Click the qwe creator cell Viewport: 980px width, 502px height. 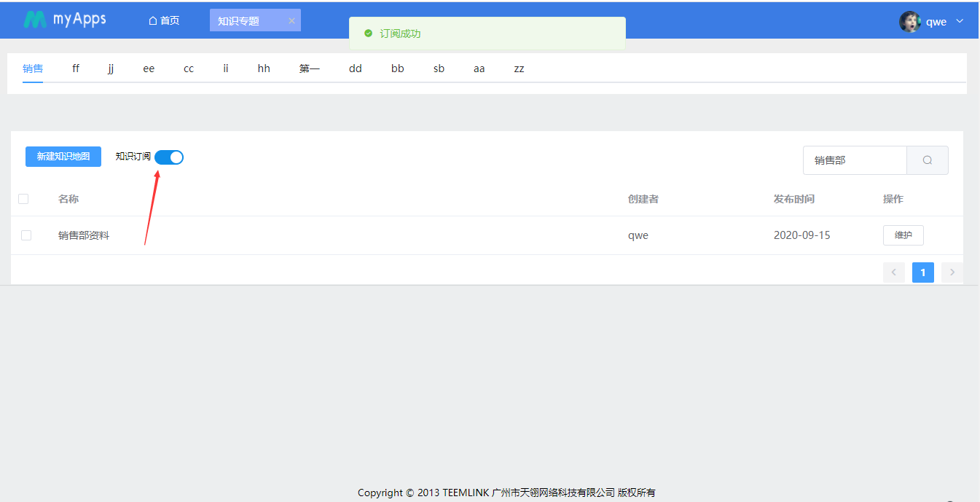coord(638,235)
